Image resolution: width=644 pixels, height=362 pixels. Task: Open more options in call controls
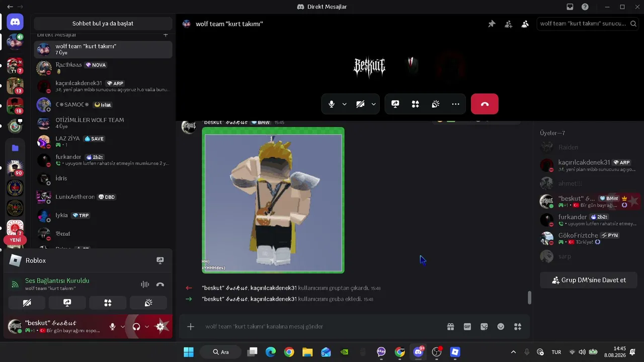(456, 104)
